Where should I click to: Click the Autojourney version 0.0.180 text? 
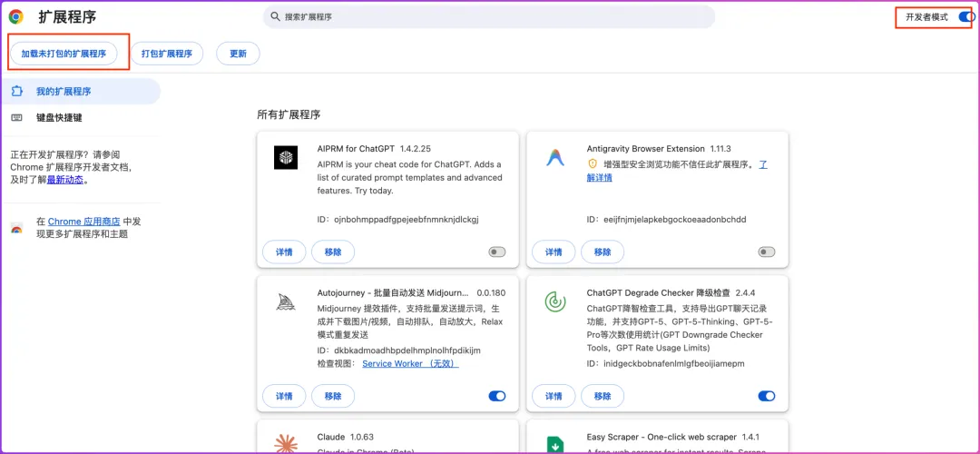pyautogui.click(x=491, y=292)
